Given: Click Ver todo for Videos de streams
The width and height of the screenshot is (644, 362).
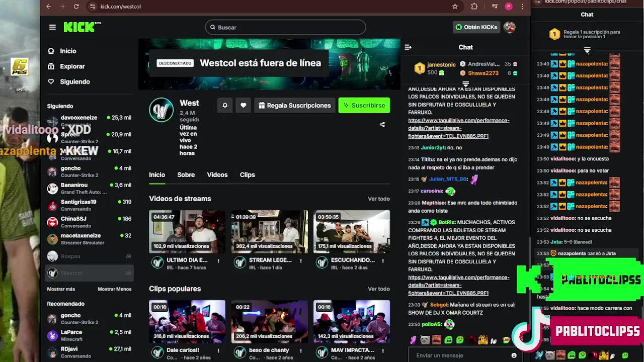Looking at the screenshot, I should 379,199.
